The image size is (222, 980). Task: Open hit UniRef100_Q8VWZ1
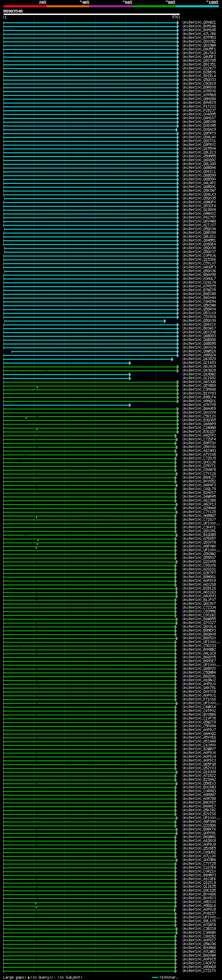pyautogui.click(x=199, y=23)
